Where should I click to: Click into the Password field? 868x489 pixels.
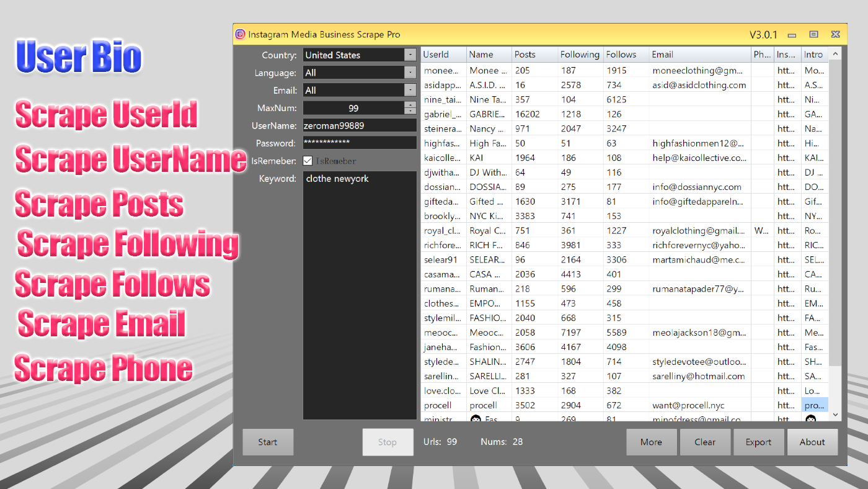tap(360, 143)
